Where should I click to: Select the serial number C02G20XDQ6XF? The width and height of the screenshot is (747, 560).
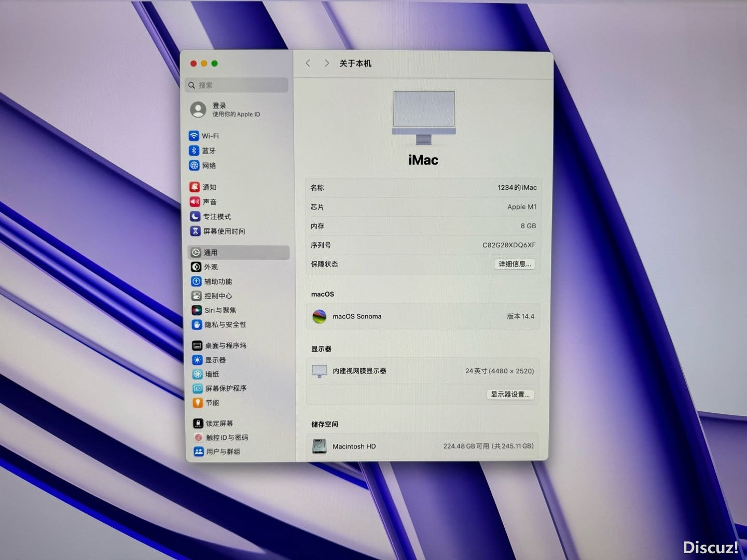point(509,245)
